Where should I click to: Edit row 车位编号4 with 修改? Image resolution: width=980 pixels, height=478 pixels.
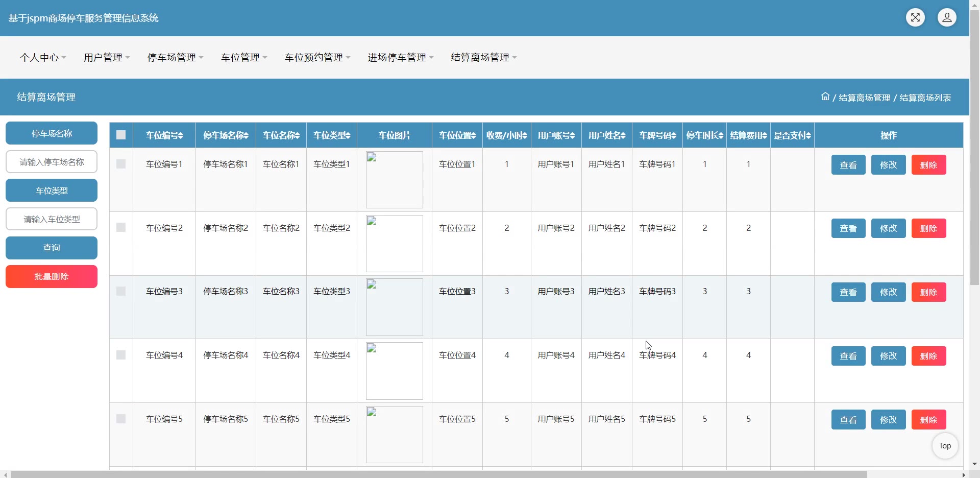pyautogui.click(x=889, y=356)
